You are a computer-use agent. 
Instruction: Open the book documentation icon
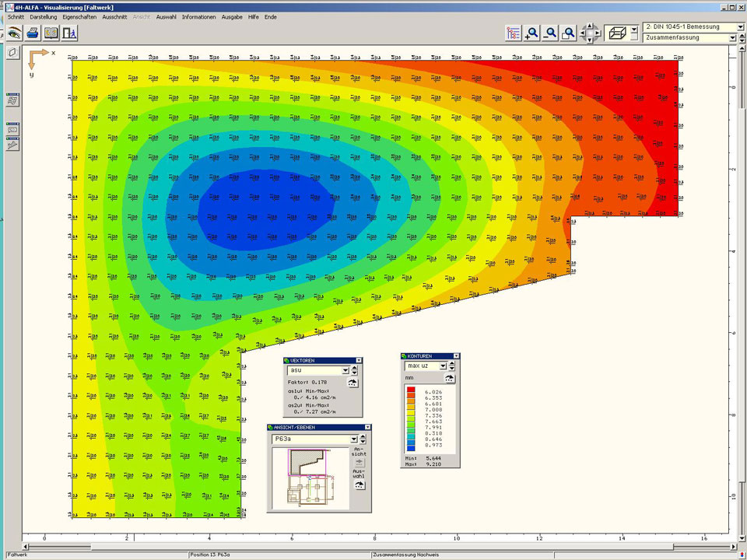(51, 33)
